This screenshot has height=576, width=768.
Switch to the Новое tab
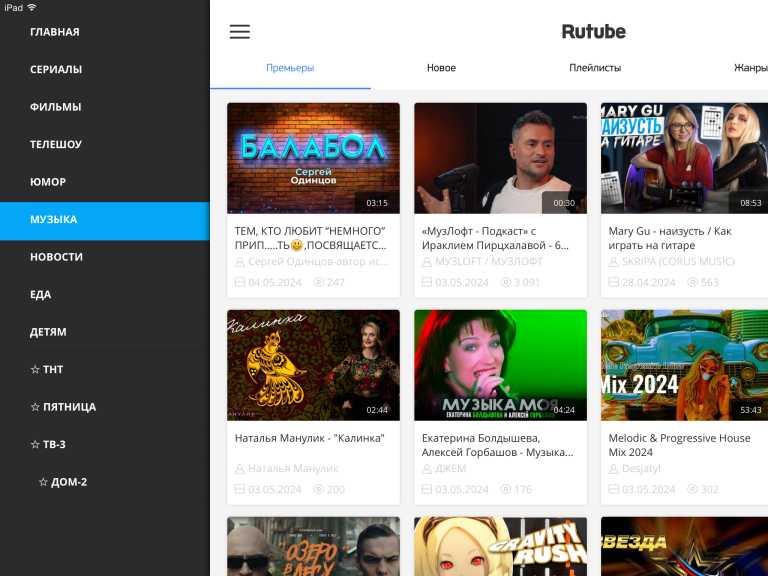click(x=441, y=68)
